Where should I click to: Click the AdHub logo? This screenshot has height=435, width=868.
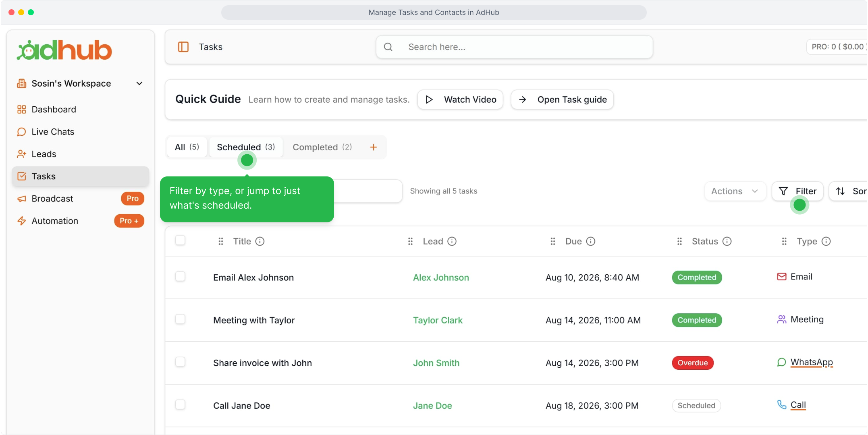point(64,50)
